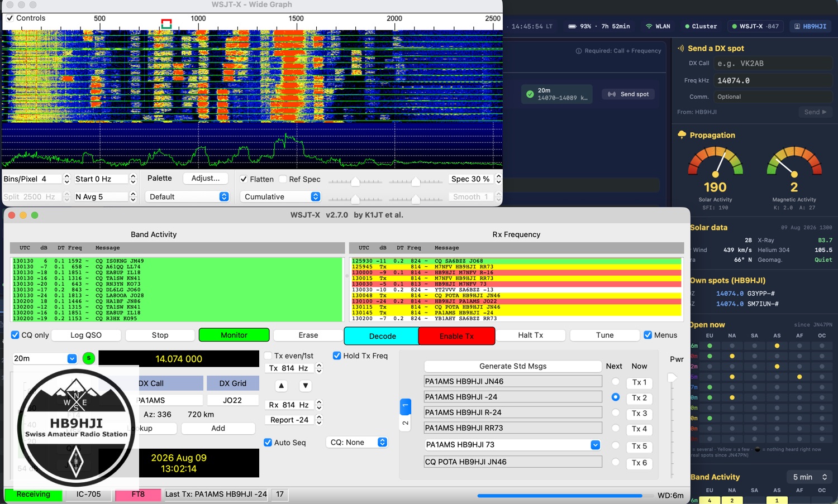Select the Next radio button for Tx 3
The width and height of the screenshot is (838, 504).
coord(616,413)
